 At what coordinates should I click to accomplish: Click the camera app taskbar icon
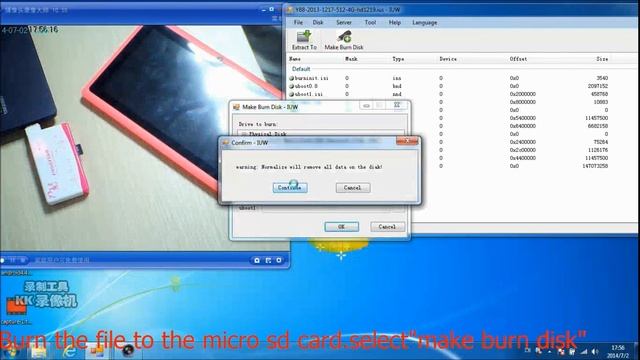(x=128, y=352)
